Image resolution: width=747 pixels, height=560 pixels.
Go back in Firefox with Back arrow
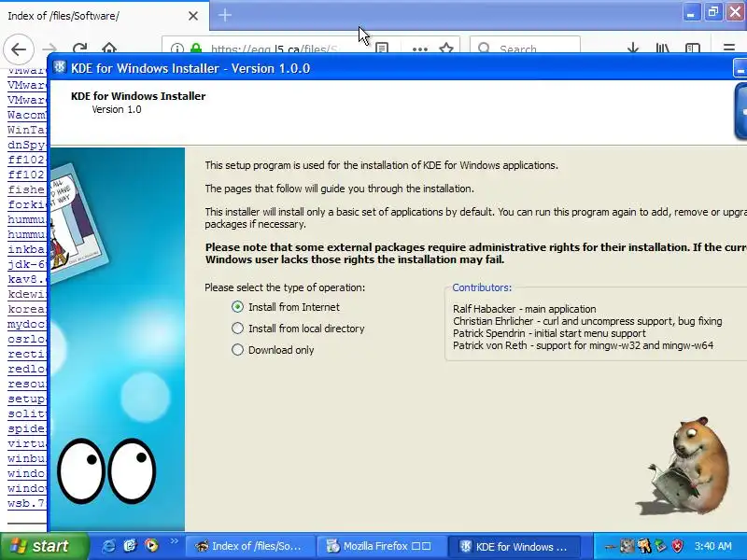[x=19, y=49]
